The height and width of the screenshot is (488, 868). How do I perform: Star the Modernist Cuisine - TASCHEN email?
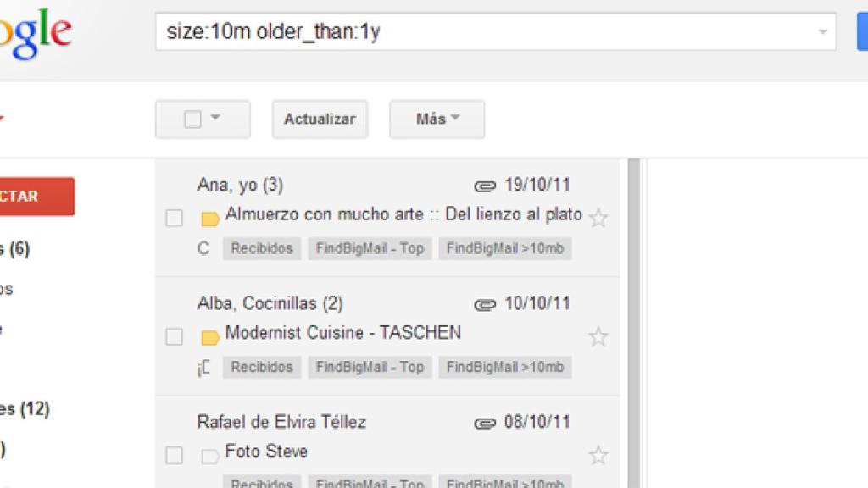coord(599,336)
